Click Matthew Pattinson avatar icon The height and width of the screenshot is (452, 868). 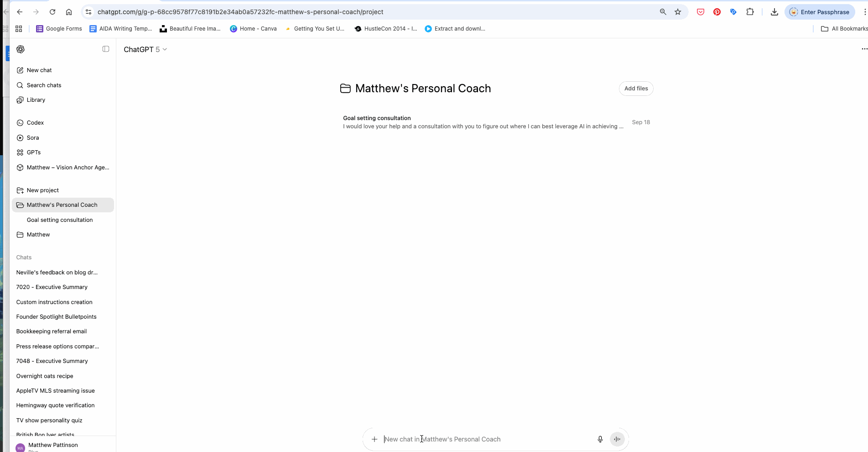21,448
